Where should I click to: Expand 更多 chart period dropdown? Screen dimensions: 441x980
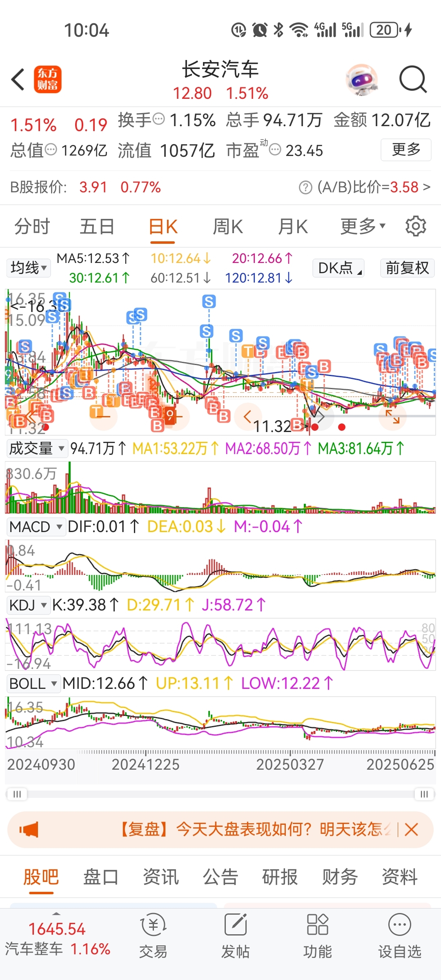(x=363, y=226)
